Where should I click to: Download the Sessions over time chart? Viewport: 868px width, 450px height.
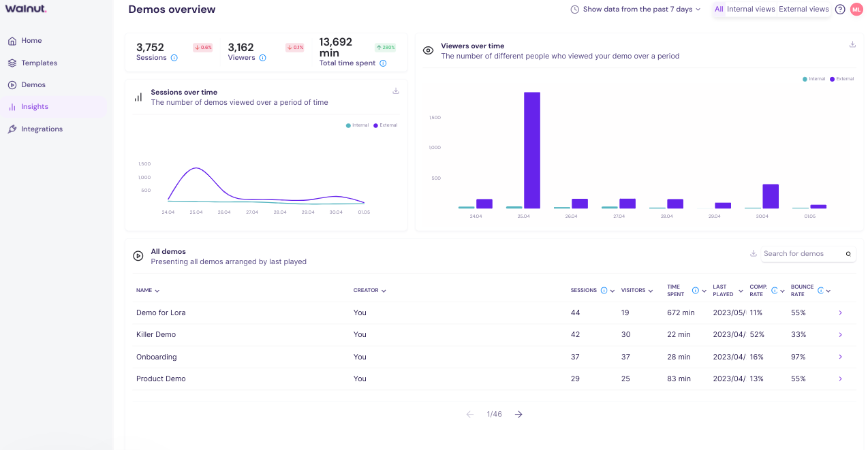pyautogui.click(x=396, y=91)
